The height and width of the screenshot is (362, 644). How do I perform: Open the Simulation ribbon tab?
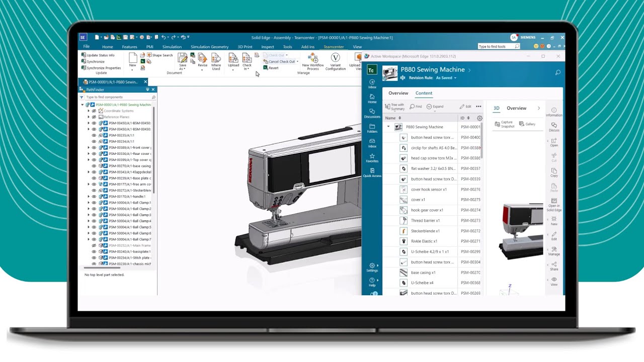pyautogui.click(x=172, y=47)
